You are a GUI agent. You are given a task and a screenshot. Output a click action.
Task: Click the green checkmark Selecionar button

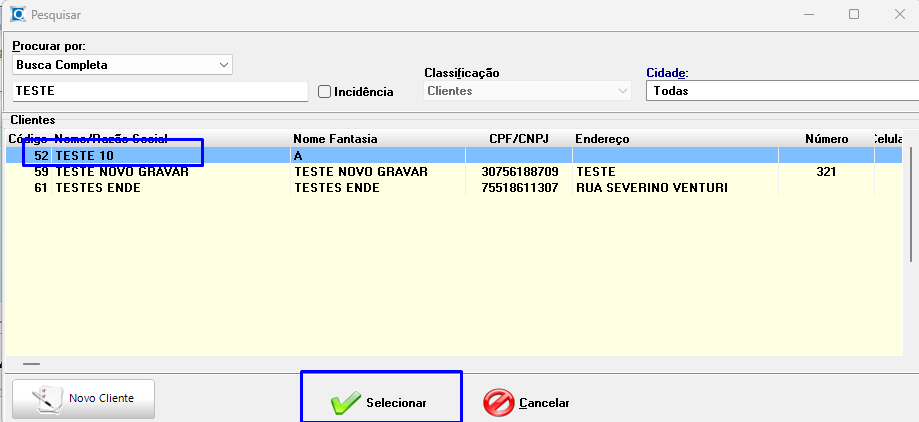pyautogui.click(x=381, y=402)
